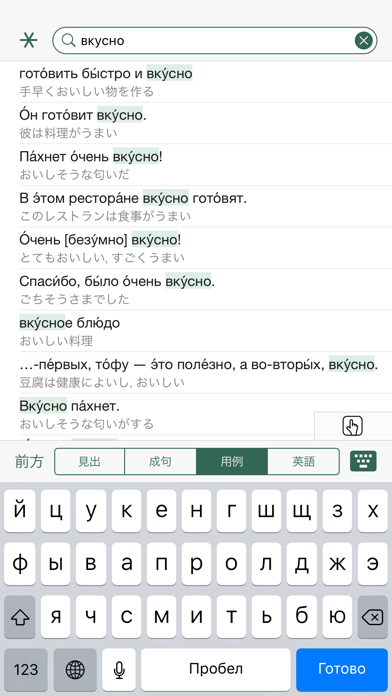Tap the и key

[x=196, y=617]
